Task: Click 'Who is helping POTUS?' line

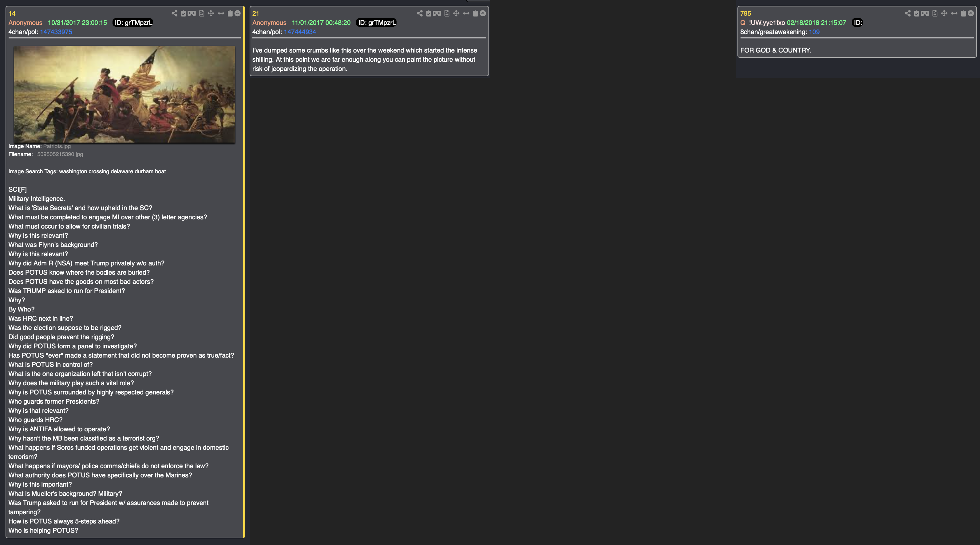Action: pos(43,531)
